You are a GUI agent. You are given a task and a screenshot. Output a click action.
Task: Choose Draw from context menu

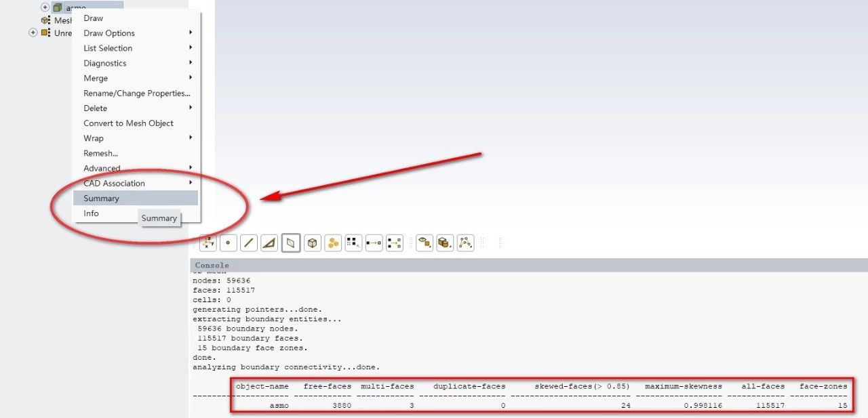click(x=137, y=18)
